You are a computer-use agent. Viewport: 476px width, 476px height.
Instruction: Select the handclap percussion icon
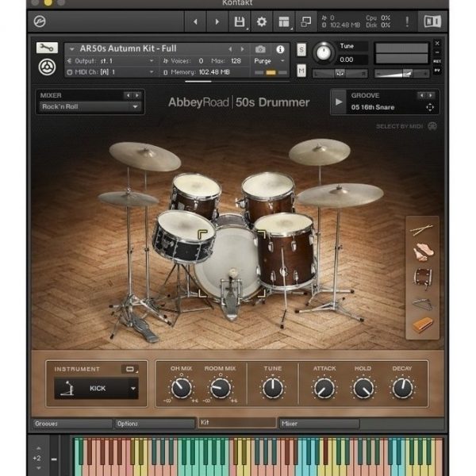click(x=423, y=252)
